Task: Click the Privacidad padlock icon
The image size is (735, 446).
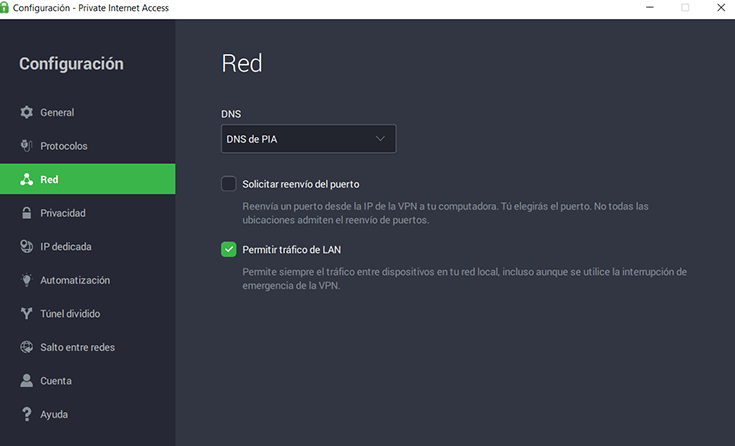Action: [x=27, y=213]
